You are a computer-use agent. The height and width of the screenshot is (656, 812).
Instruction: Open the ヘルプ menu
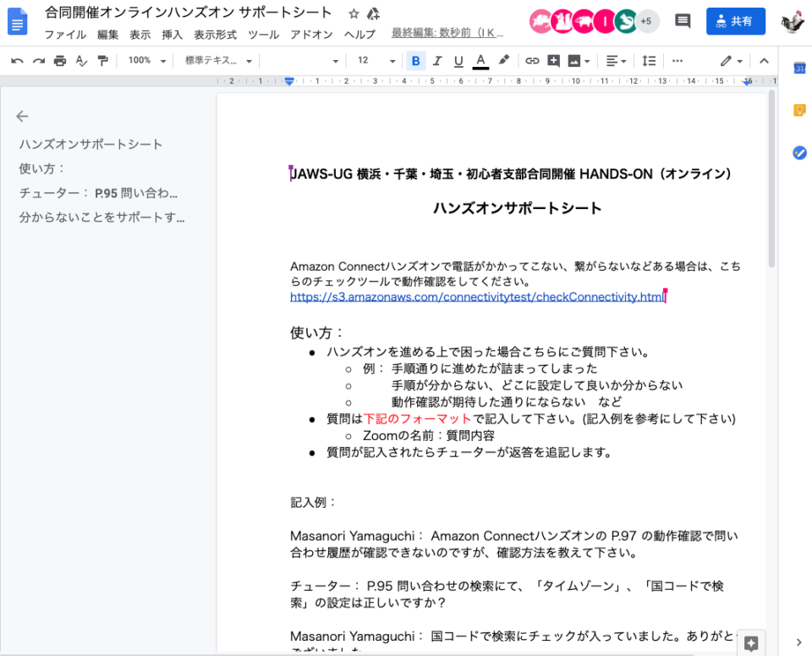click(360, 35)
